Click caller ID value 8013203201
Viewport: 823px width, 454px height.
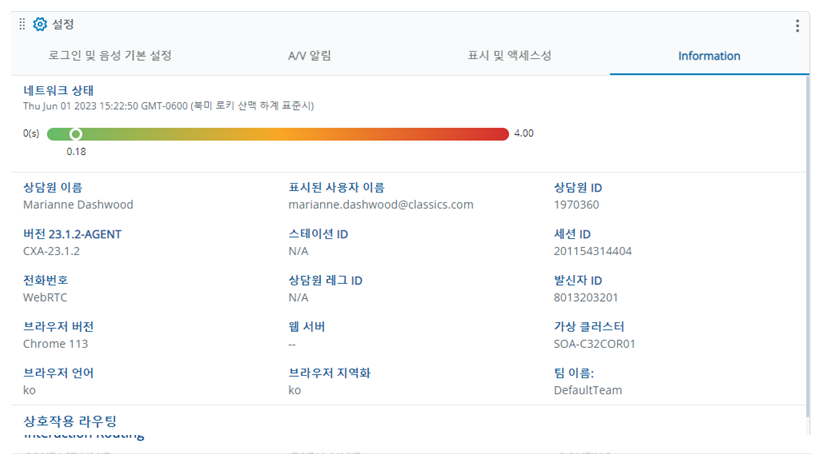[x=586, y=298]
